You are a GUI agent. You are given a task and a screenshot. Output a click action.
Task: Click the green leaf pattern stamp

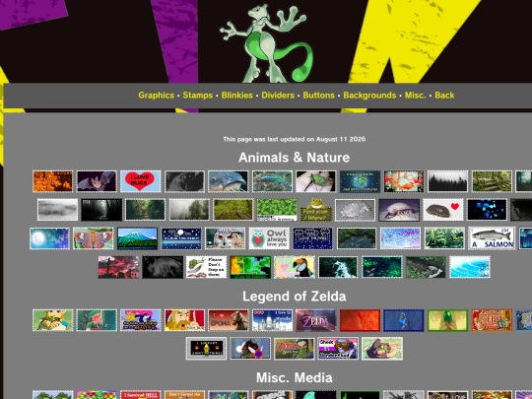click(x=277, y=210)
